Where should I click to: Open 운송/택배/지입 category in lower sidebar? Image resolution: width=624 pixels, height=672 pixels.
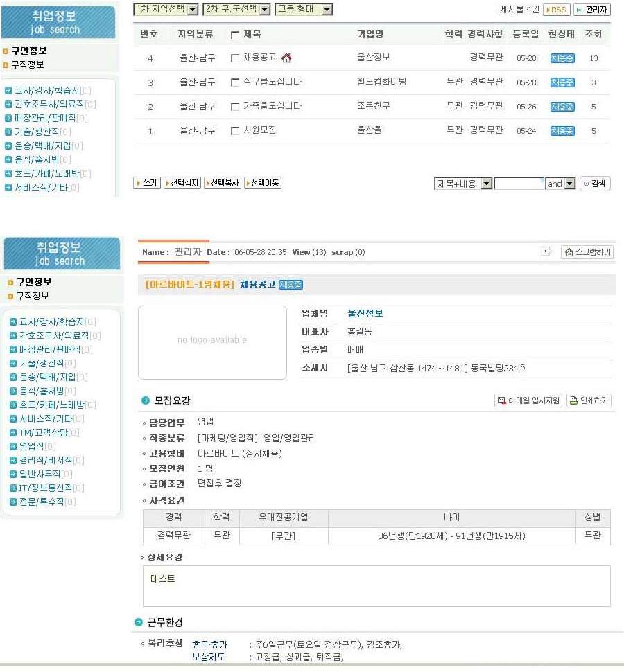coord(48,377)
